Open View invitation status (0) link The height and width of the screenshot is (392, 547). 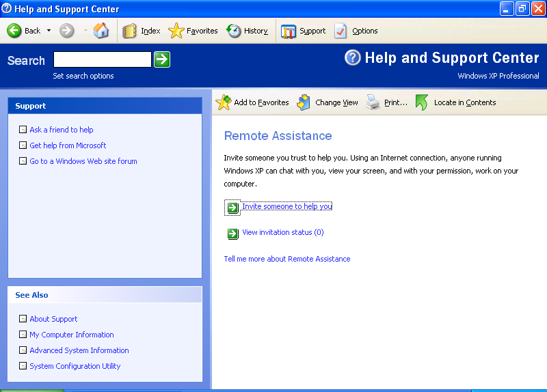[x=283, y=232]
